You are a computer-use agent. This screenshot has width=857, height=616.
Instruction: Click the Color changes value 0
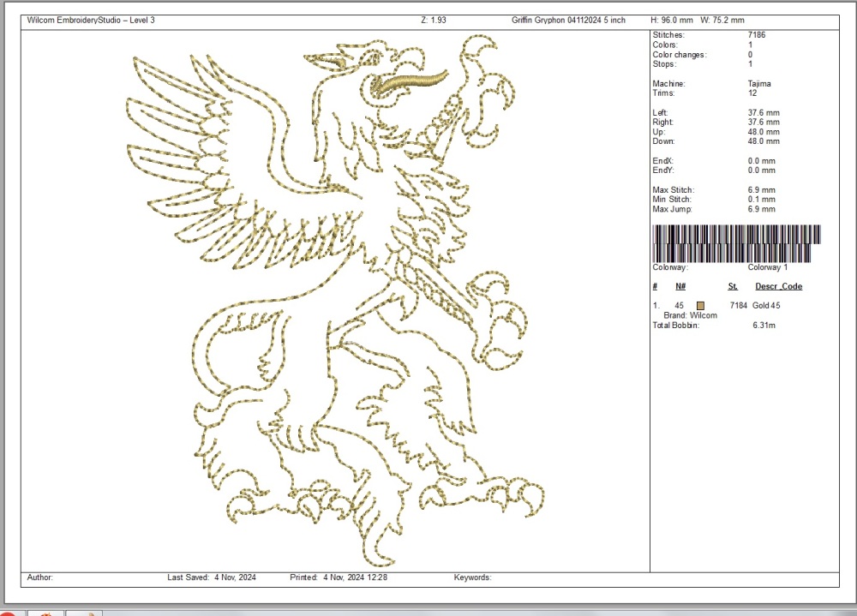tap(750, 55)
